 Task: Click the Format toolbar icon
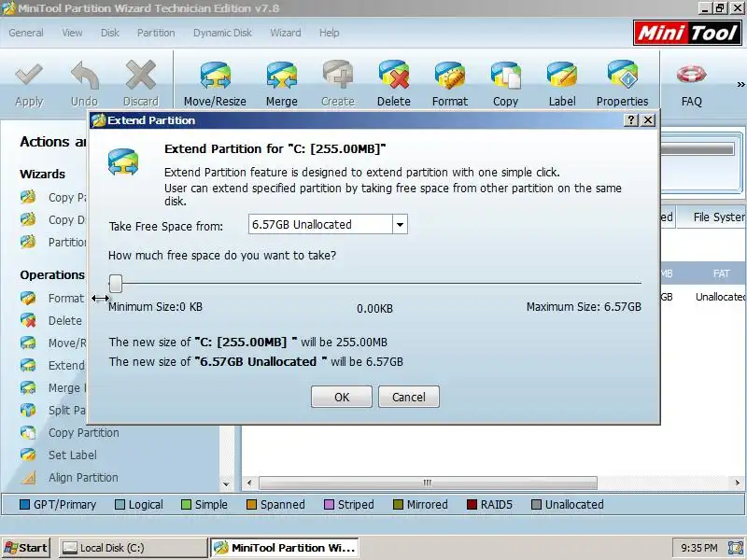coord(450,76)
